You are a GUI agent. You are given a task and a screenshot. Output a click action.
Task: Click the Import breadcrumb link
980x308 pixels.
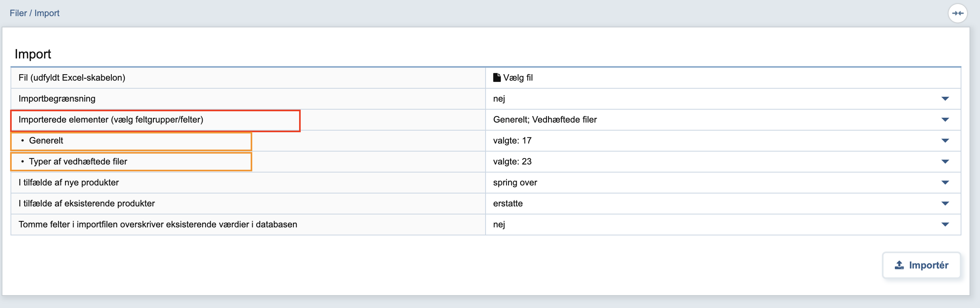point(47,13)
